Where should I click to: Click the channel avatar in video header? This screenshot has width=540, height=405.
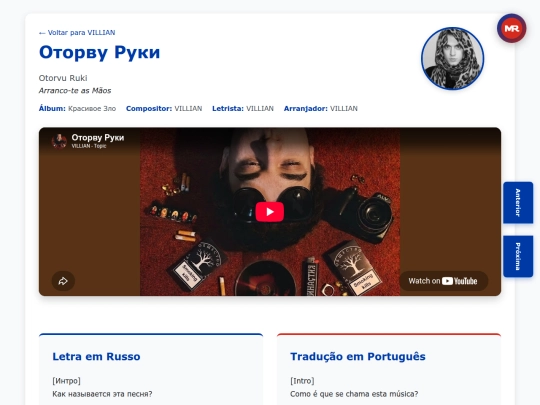pyautogui.click(x=59, y=141)
